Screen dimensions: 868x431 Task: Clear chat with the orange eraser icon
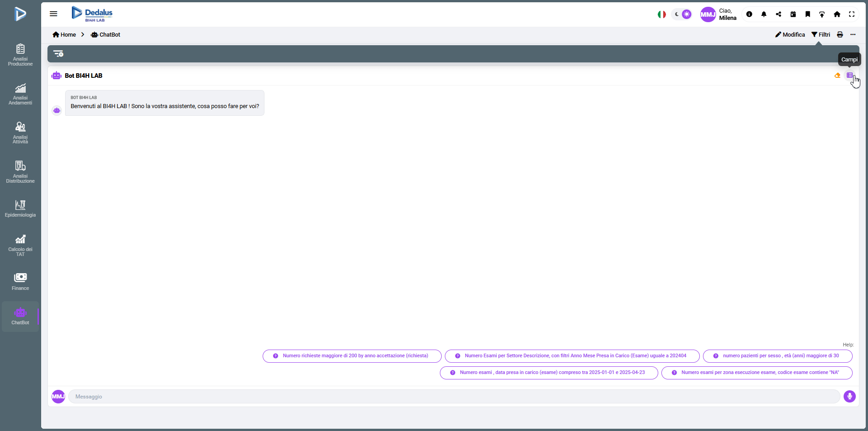[837, 76]
